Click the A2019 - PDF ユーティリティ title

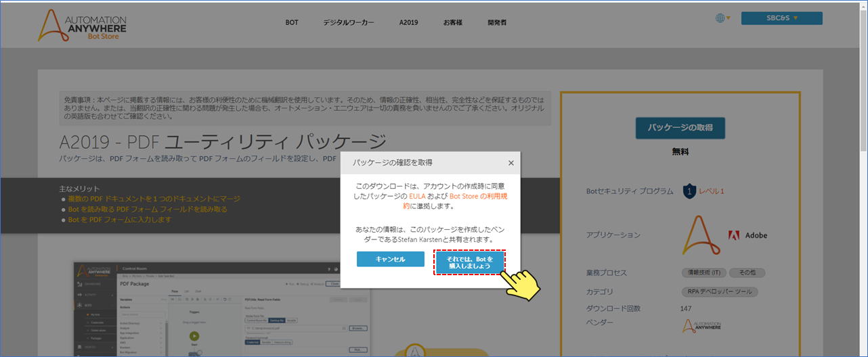(x=222, y=143)
